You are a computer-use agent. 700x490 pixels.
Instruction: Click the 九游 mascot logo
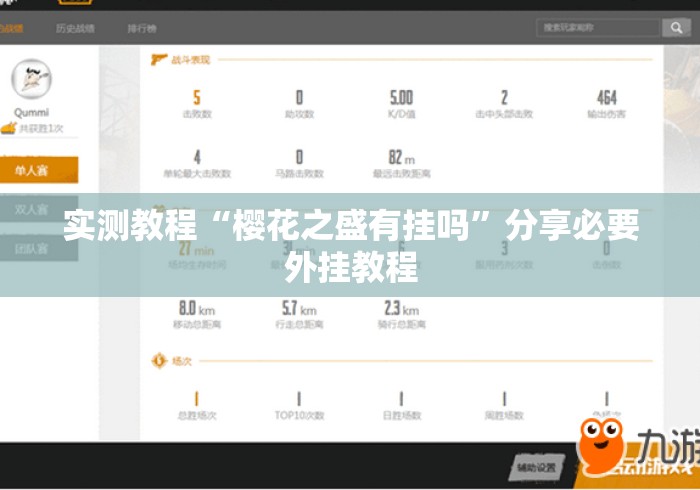click(x=600, y=447)
